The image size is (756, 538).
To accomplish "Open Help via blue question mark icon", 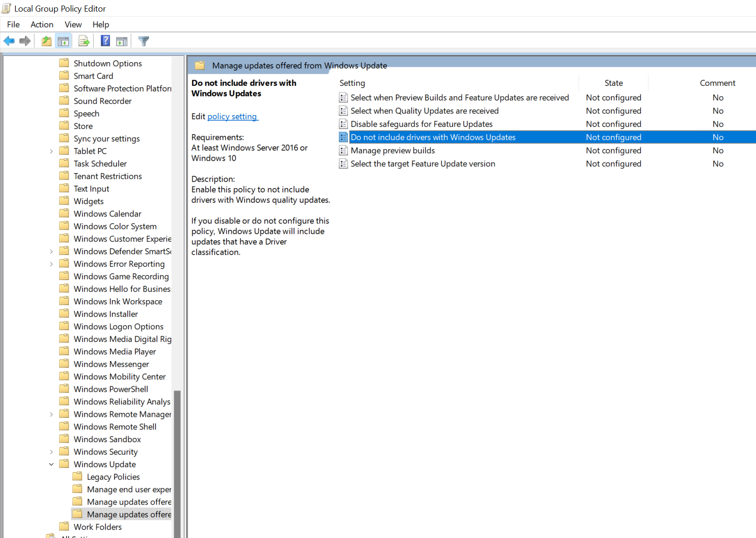I will (x=105, y=41).
